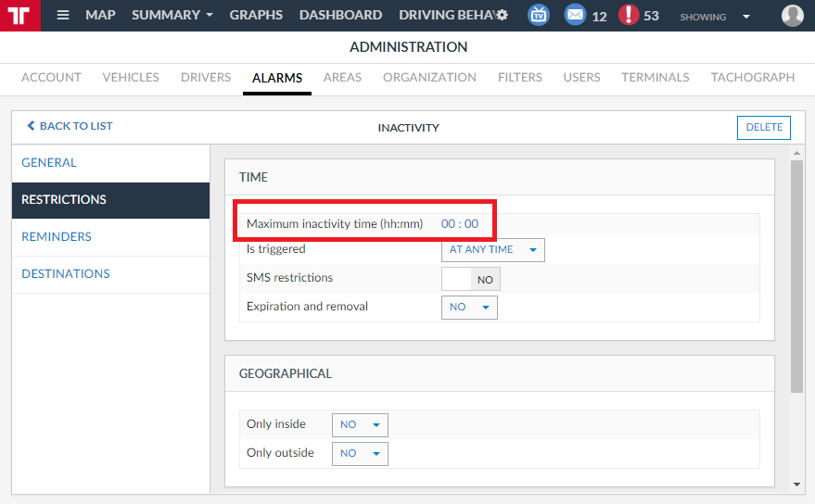Viewport: 815px width, 504px height.
Task: Toggle the SMS restrictions switch
Action: 470,279
